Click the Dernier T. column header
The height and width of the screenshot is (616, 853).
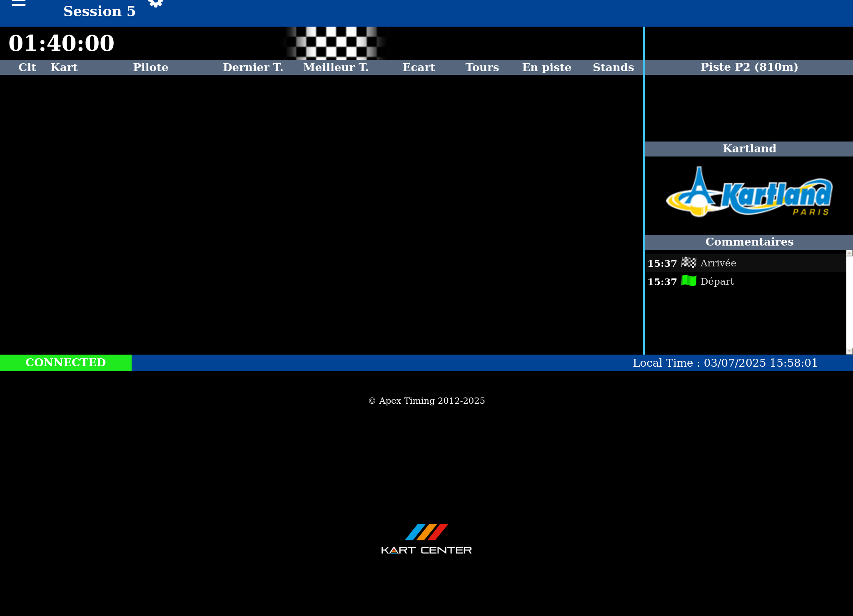(253, 67)
